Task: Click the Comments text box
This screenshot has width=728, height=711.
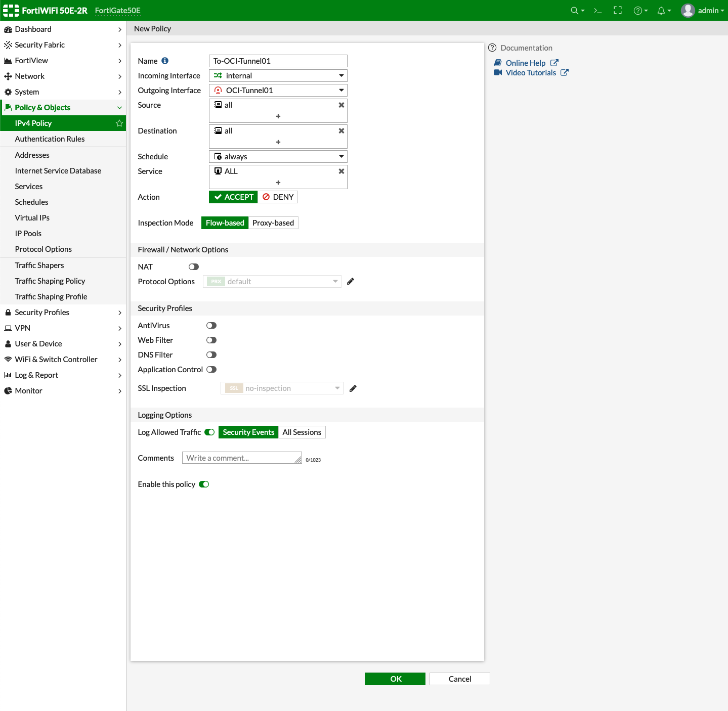Action: [x=242, y=458]
